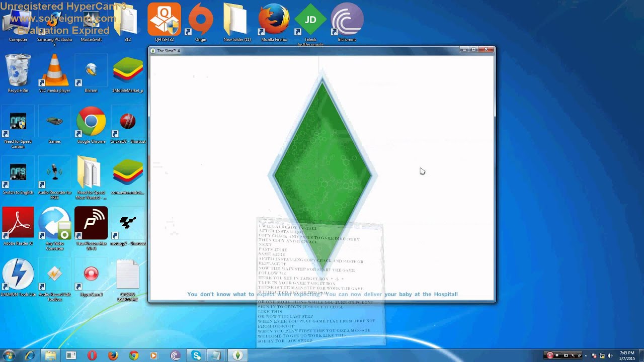This screenshot has width=644, height=362.
Task: Launch Adobe Reader XI shortcut
Action: pos(18,226)
